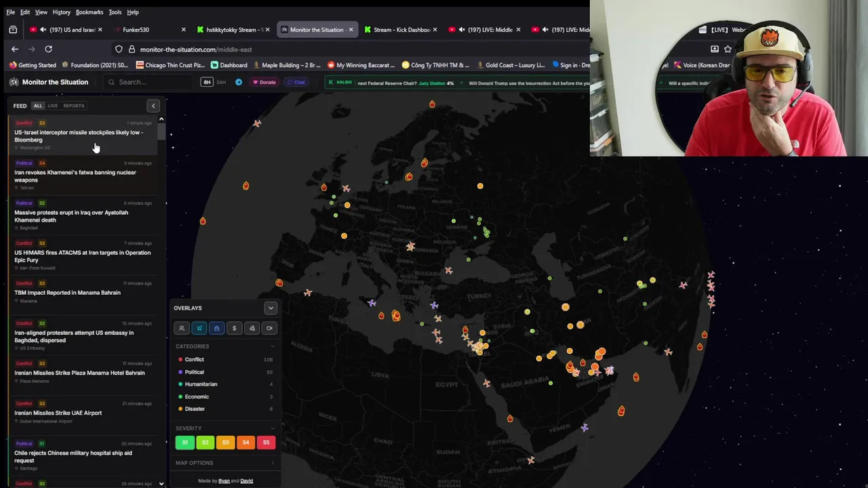Screen dimensions: 868x488
Task: Open the David credit link
Action: (x=246, y=481)
